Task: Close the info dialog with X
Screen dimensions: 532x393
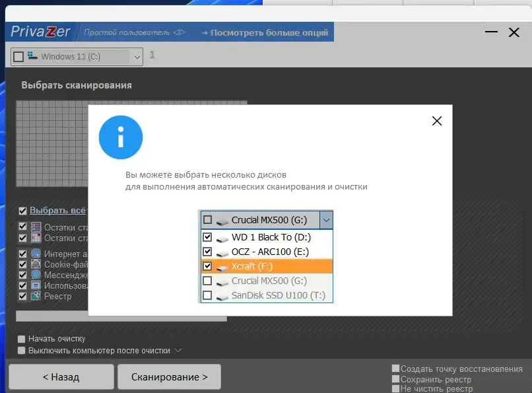Action: click(x=437, y=121)
